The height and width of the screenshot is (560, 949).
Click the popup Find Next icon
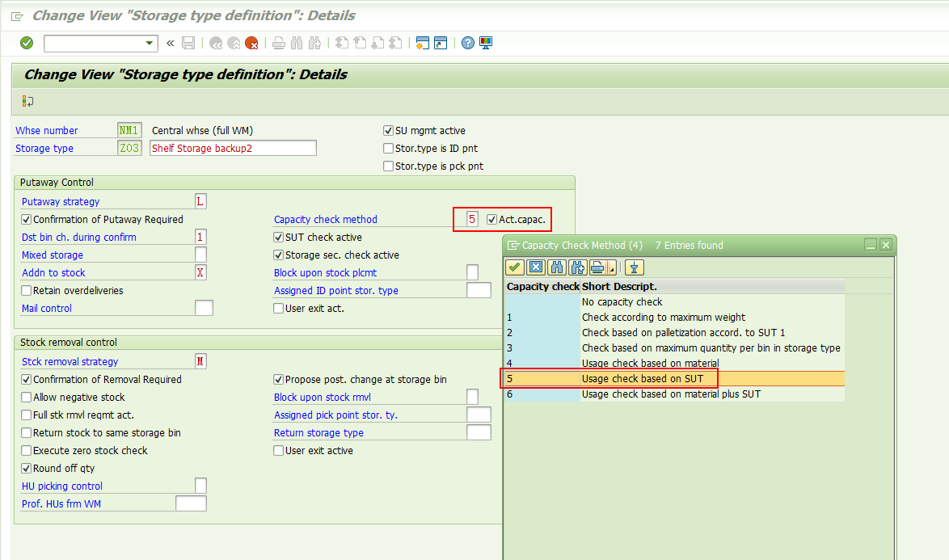click(x=577, y=267)
